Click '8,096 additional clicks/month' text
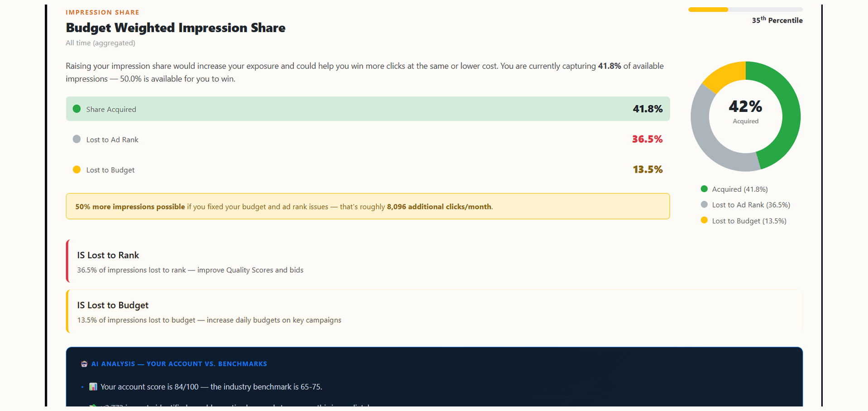The height and width of the screenshot is (411, 868). click(439, 207)
